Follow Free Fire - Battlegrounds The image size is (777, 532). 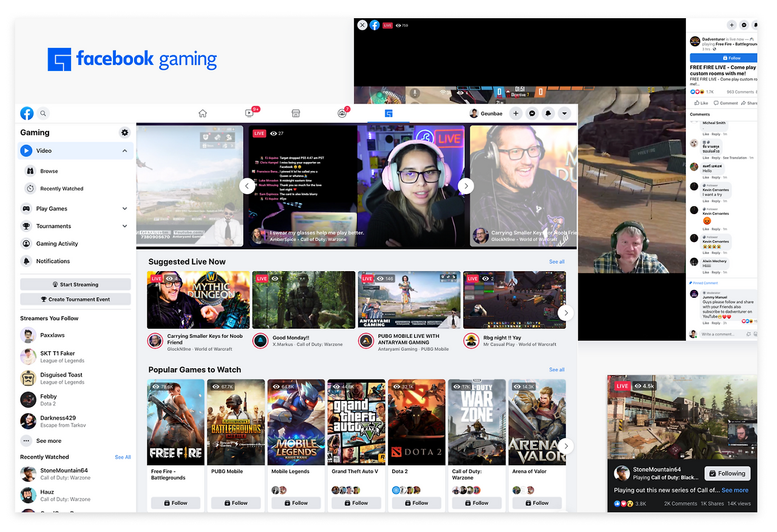(176, 503)
